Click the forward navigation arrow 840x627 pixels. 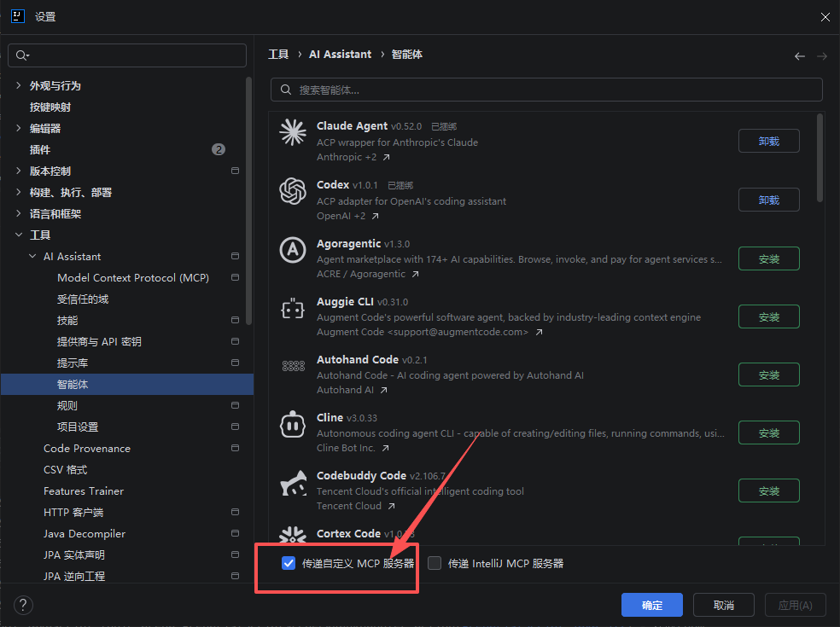(822, 56)
